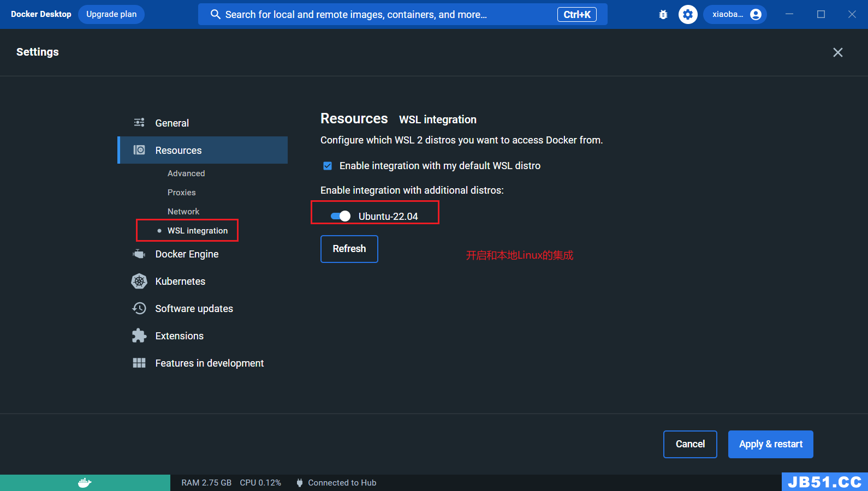The image size is (868, 491).
Task: Click the Refresh button
Action: coord(349,249)
